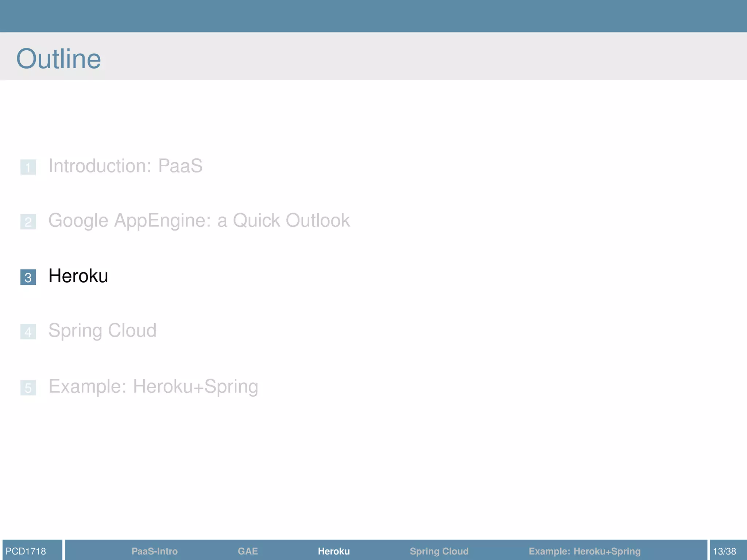Open the Introduction: PaaS outline entry
The width and height of the screenshot is (747, 560).
point(125,166)
